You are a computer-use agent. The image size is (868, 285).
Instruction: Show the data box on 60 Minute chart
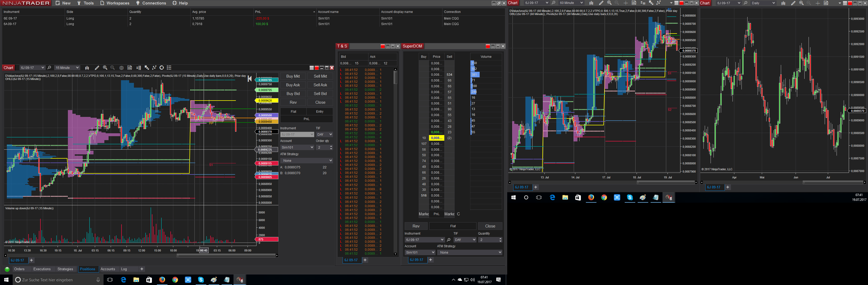click(x=634, y=3)
